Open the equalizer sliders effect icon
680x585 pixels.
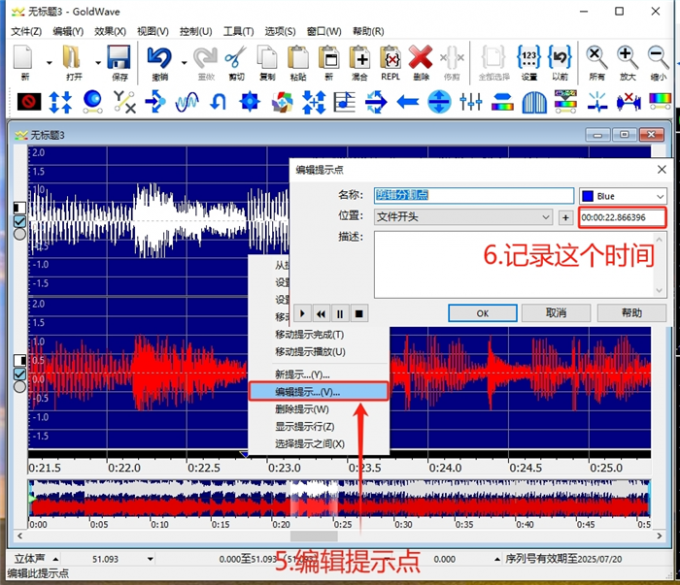(x=471, y=102)
